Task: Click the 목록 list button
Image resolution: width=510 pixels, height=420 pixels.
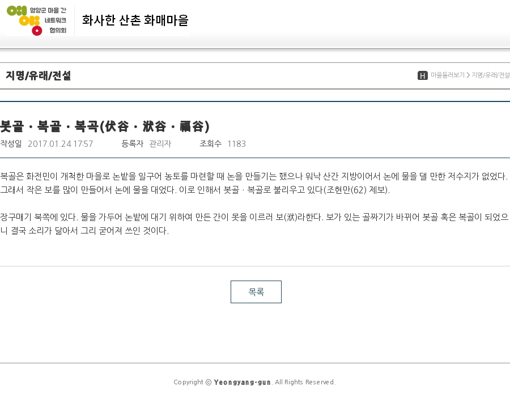Action: [256, 292]
